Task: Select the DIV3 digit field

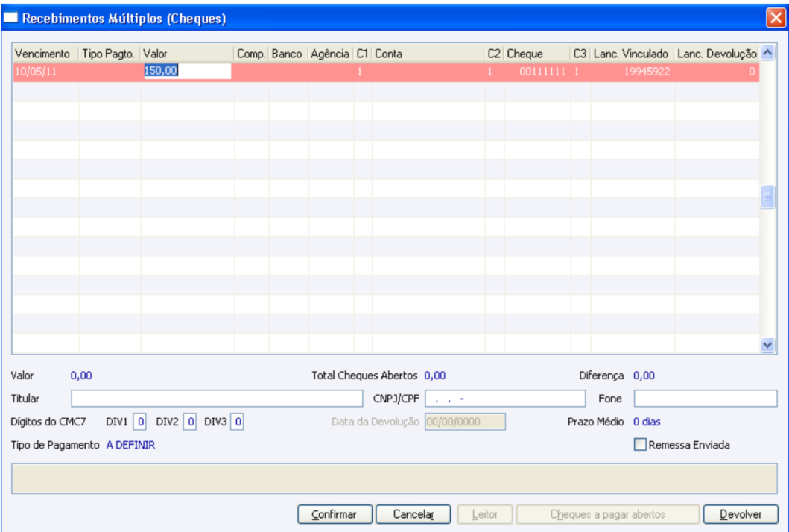Action: click(x=238, y=422)
